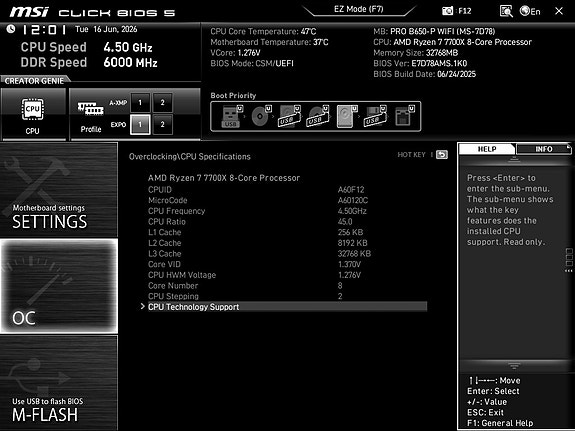Click the CPUID value A60F12
The width and height of the screenshot is (575, 431).
pos(351,190)
